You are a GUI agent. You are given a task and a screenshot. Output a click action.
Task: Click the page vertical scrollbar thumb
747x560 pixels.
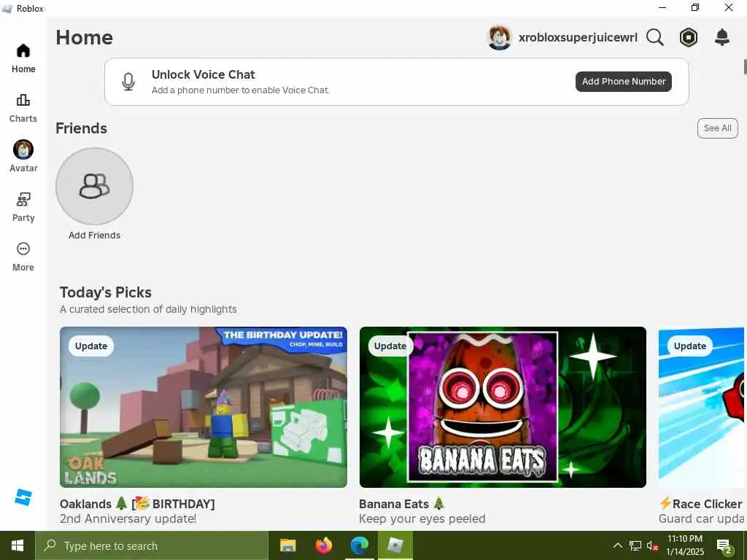click(745, 66)
